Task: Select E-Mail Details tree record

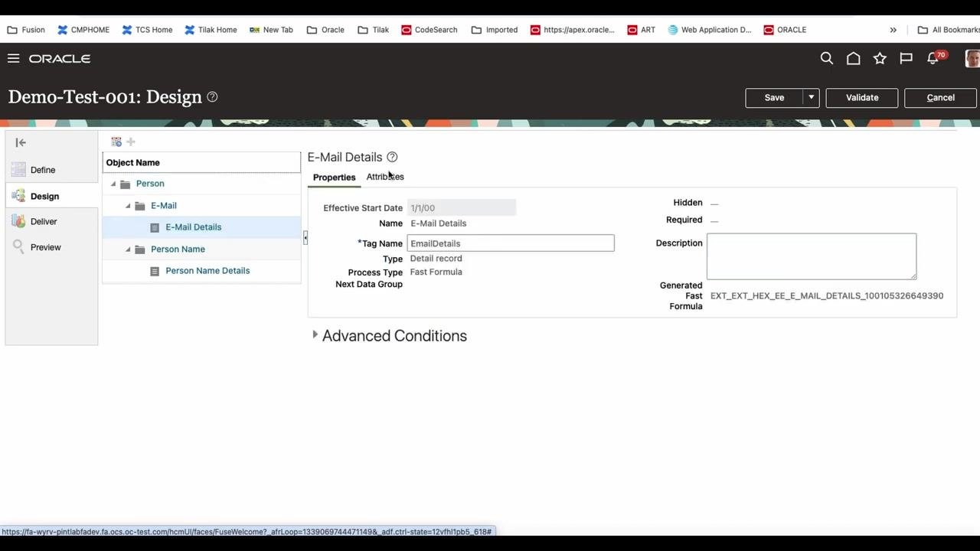Action: tap(194, 227)
